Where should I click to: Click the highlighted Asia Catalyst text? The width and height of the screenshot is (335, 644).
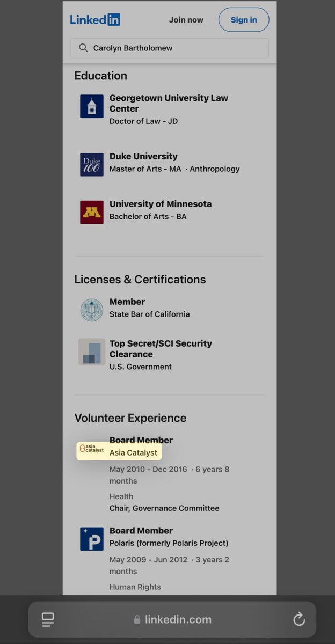[133, 452]
